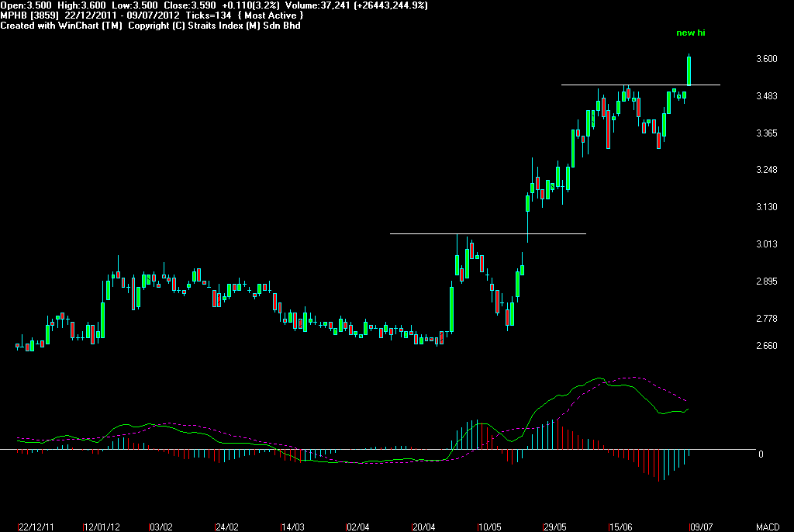Select the 3.248 price axis label
This screenshot has width=794, height=532.
click(767, 170)
